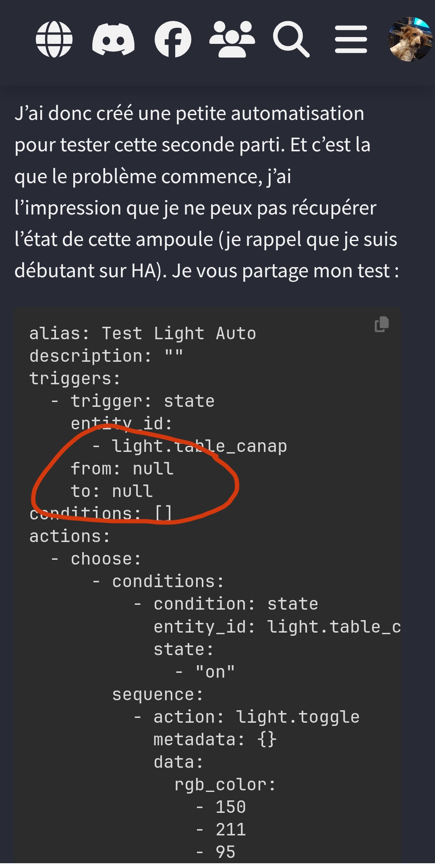Open the search magnifier
The image size is (435, 868).
[291, 39]
